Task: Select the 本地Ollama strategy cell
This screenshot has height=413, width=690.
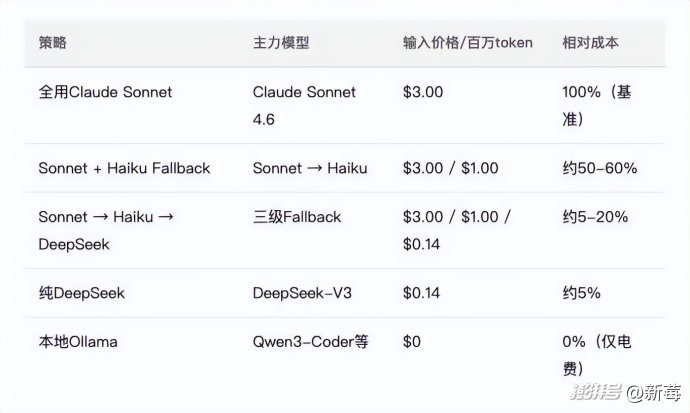Action: pyautogui.click(x=78, y=342)
